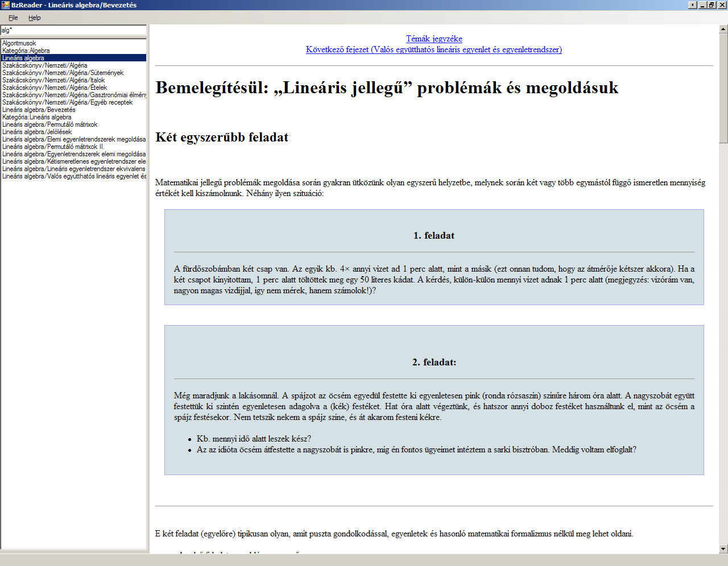Viewport: 728px width, 566px height.
Task: Select Egyenletrendszerek elemi megoldása entry
Action: 74,154
